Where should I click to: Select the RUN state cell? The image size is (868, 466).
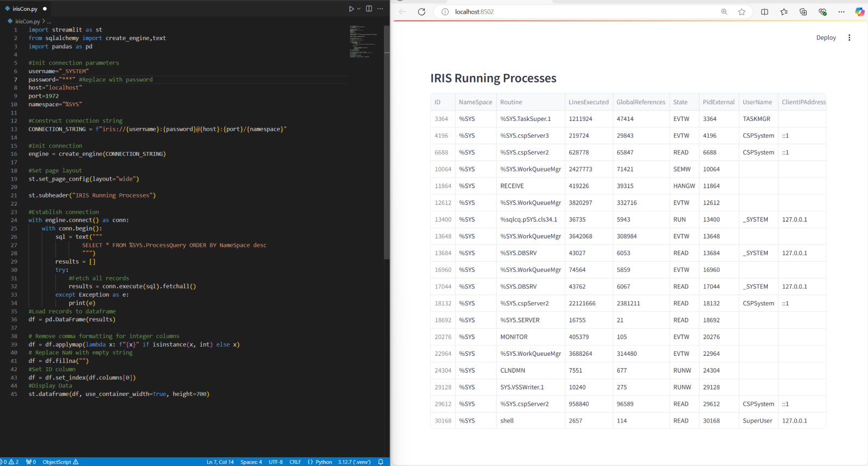pyautogui.click(x=684, y=220)
